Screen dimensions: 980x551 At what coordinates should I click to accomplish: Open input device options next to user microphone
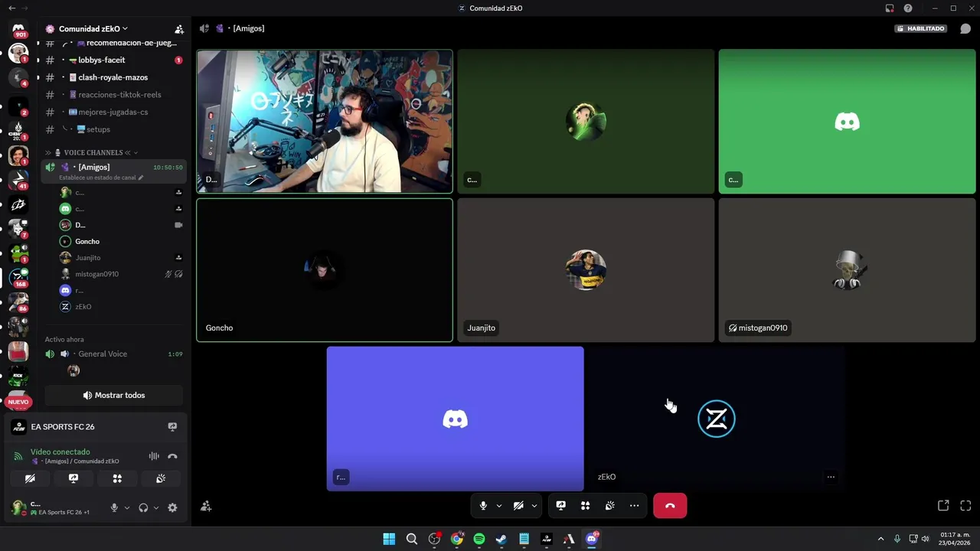pyautogui.click(x=127, y=507)
